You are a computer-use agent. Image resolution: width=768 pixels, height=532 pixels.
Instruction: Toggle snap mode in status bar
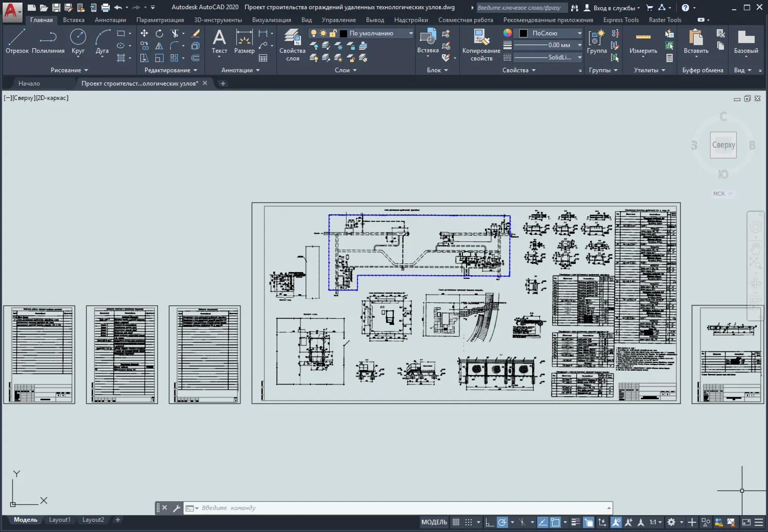coord(469,522)
